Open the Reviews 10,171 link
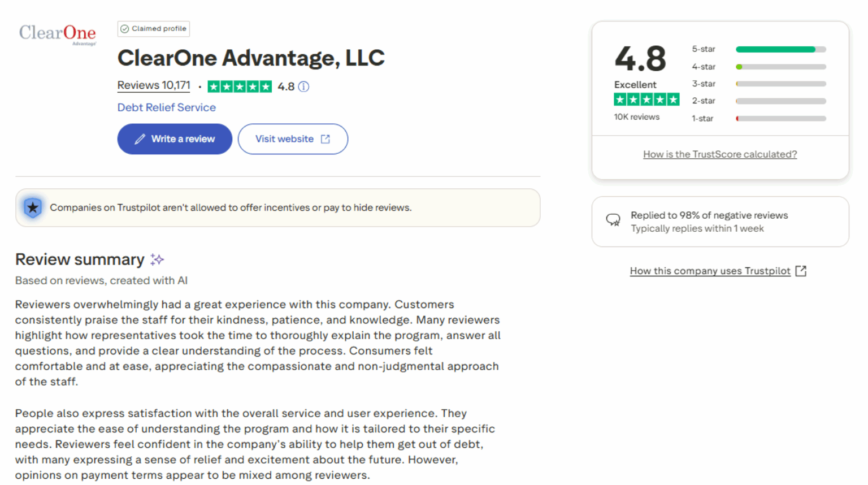Viewport: 868px width, 485px height. tap(154, 85)
